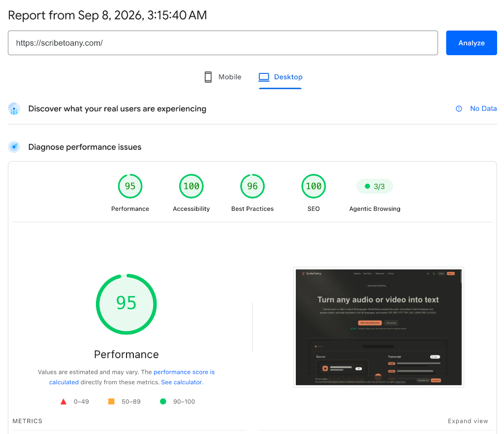Click the Discover what your real users heading
This screenshot has width=504, height=434.
(117, 109)
